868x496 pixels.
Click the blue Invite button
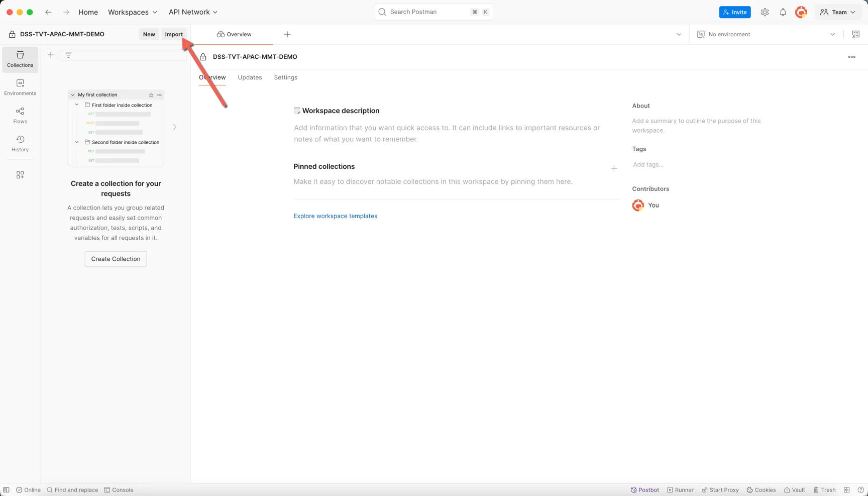coord(734,12)
